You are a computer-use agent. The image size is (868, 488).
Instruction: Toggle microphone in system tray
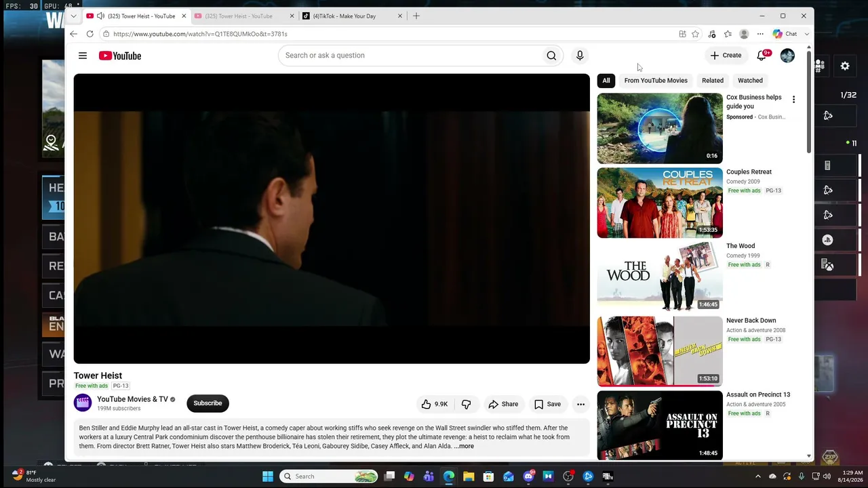tap(802, 476)
